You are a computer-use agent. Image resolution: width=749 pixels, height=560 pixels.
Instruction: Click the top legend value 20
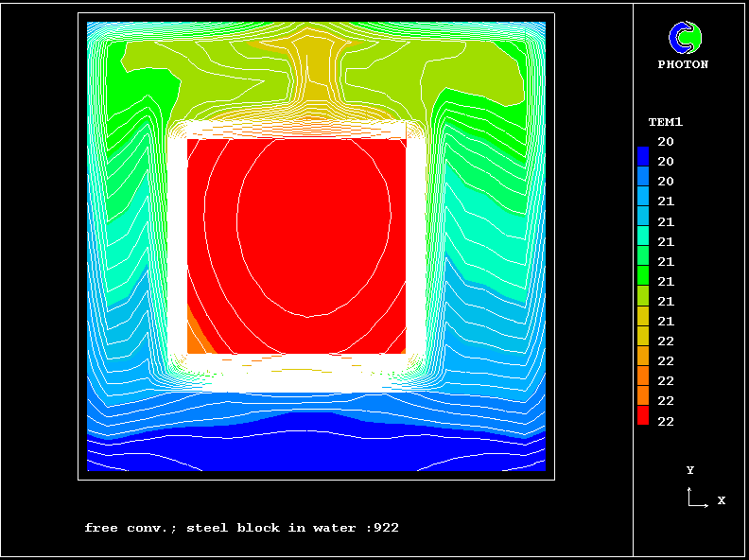coord(666,142)
